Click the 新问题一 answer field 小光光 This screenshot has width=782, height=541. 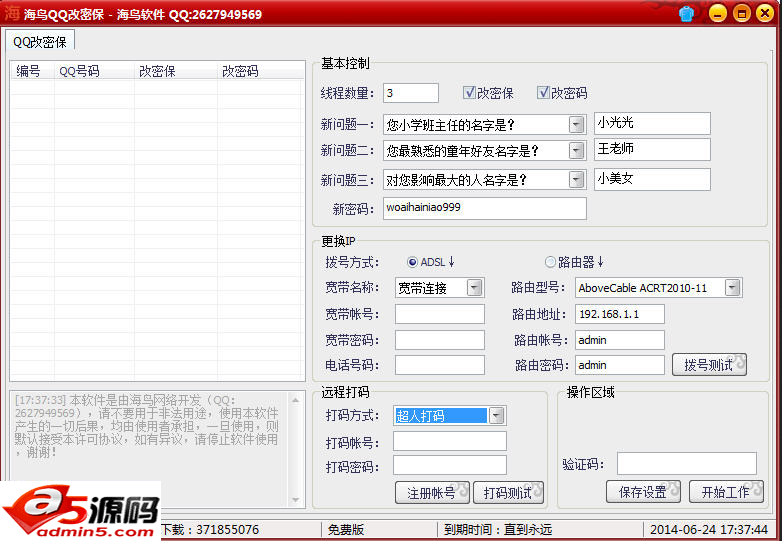652,123
